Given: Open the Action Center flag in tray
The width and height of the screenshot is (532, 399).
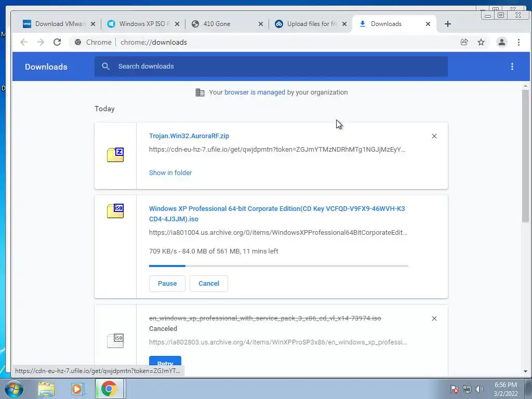Looking at the screenshot, I should click(x=455, y=389).
